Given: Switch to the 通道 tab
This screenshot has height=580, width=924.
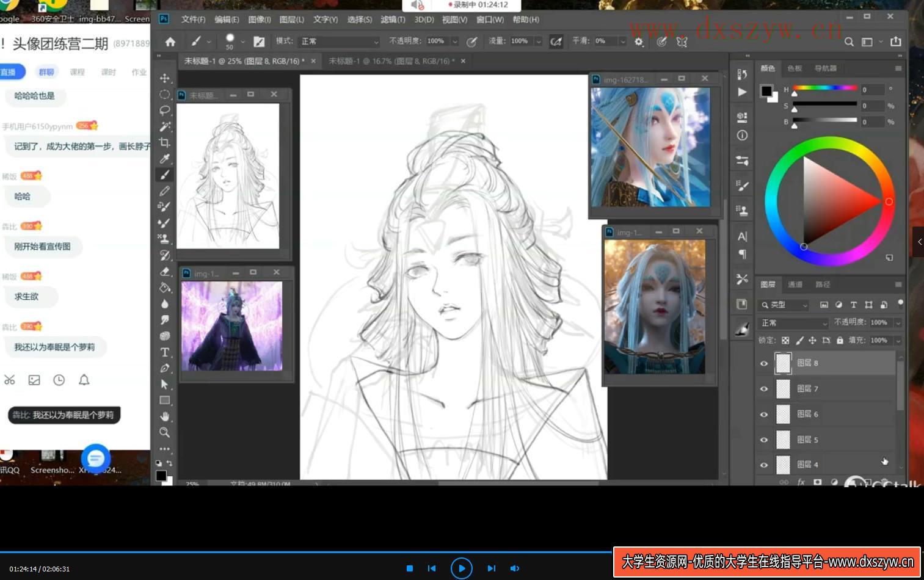Looking at the screenshot, I should click(x=795, y=285).
